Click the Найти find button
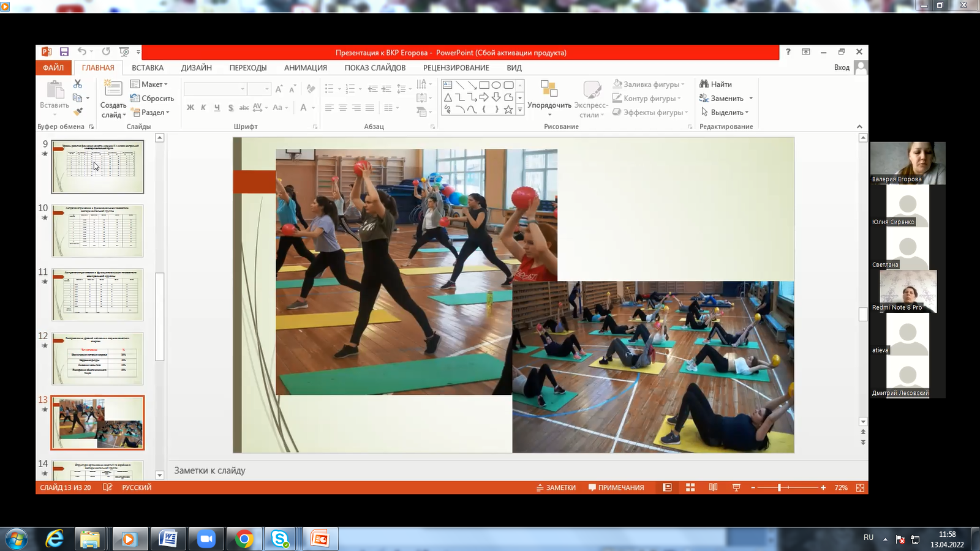Viewport: 980px width, 551px height. tap(716, 84)
